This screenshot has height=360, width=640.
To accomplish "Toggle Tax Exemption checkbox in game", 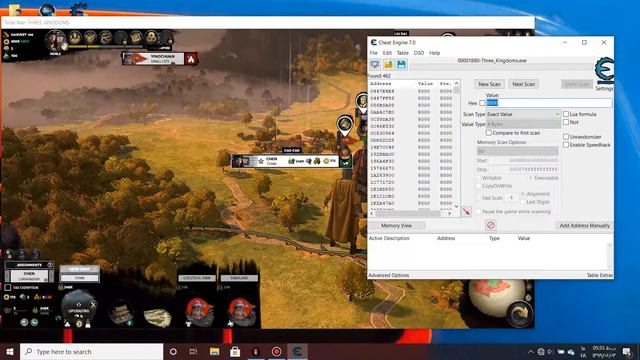I will (x=7, y=287).
